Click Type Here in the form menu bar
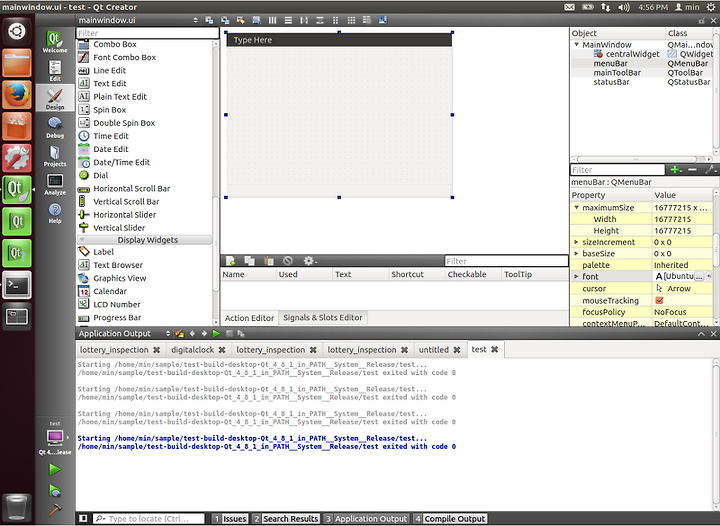Image resolution: width=720 pixels, height=526 pixels. coord(253,40)
